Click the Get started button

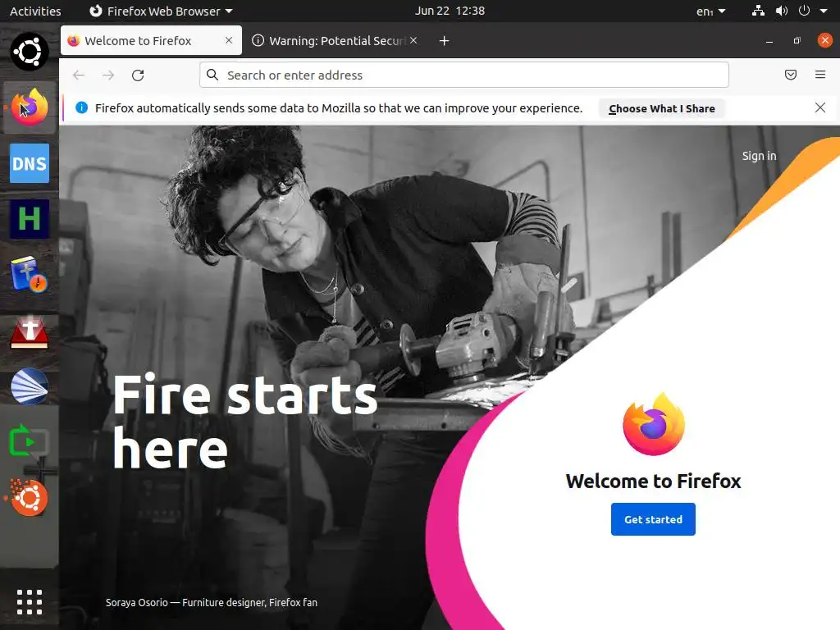pyautogui.click(x=653, y=519)
